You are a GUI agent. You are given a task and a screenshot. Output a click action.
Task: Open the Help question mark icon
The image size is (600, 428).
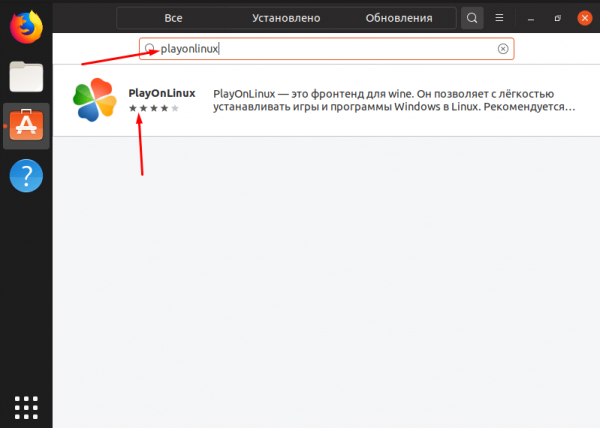click(x=26, y=176)
